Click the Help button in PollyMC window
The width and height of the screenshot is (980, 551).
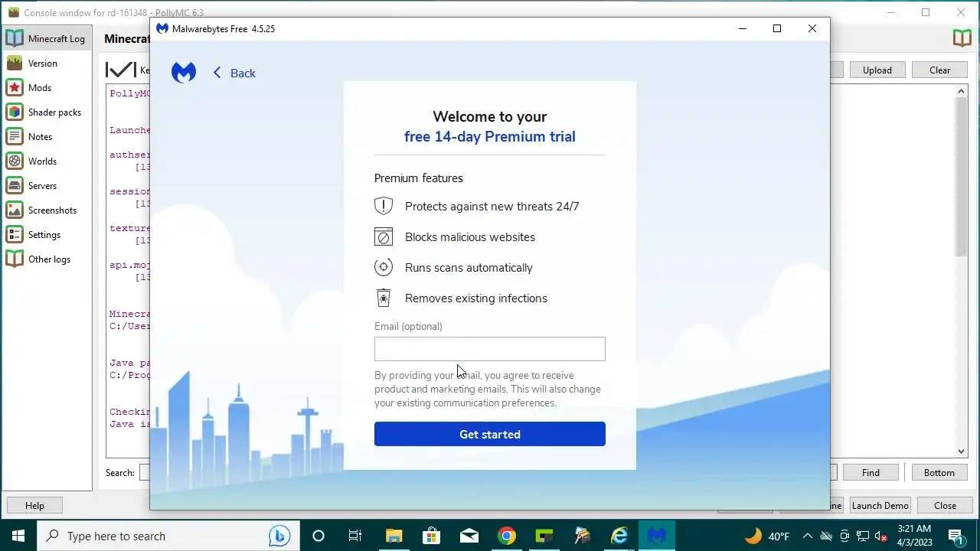pos(34,505)
